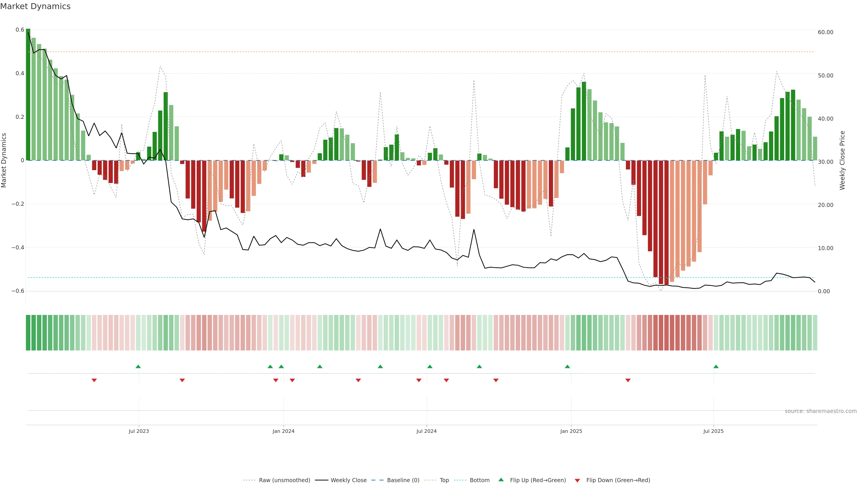868x488 pixels.
Task: Click the green triangle icon in the legend
Action: point(501,480)
